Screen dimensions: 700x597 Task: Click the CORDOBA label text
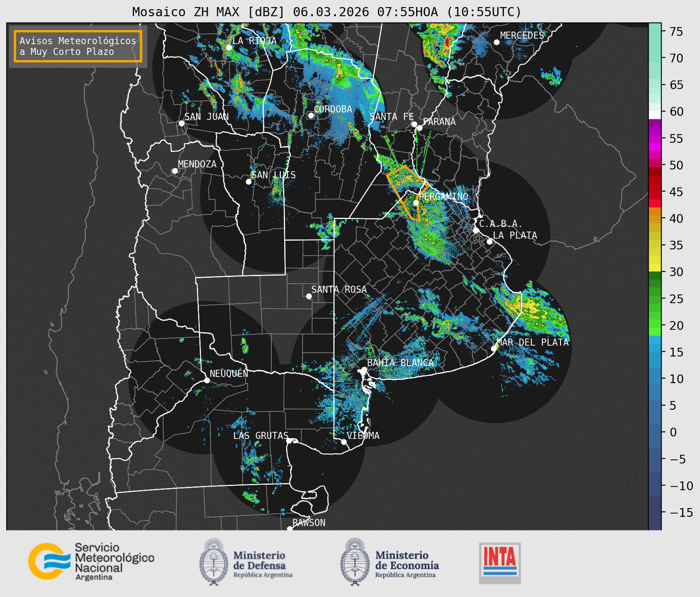coord(333,109)
